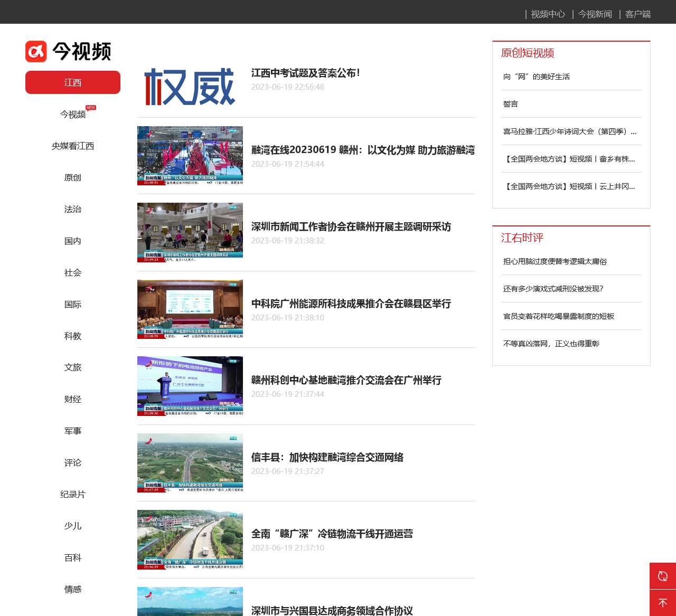This screenshot has width=676, height=616.
Task: Open article 江西中考试题及答案公布
Action: click(305, 73)
